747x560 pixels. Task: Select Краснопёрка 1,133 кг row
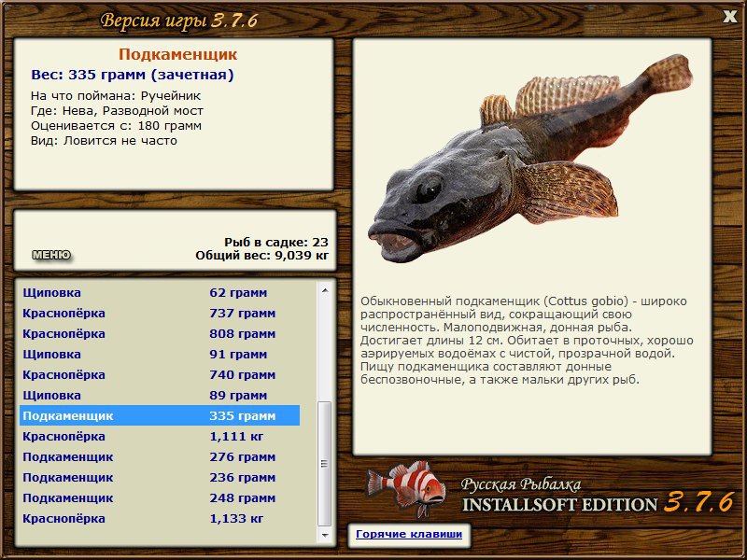pyautogui.click(x=160, y=518)
